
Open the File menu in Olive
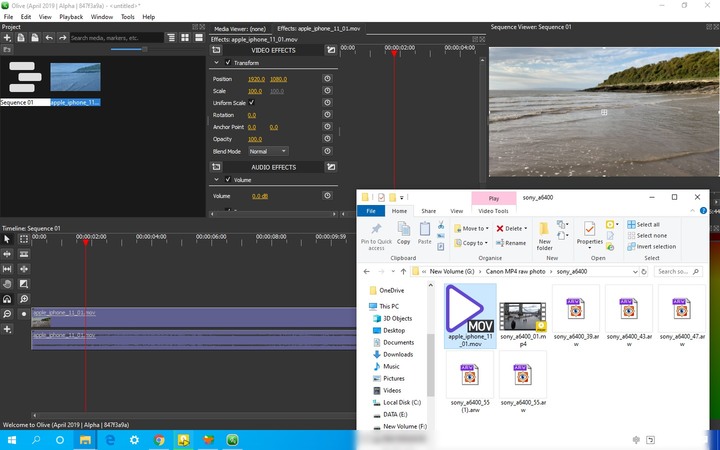click(8, 17)
